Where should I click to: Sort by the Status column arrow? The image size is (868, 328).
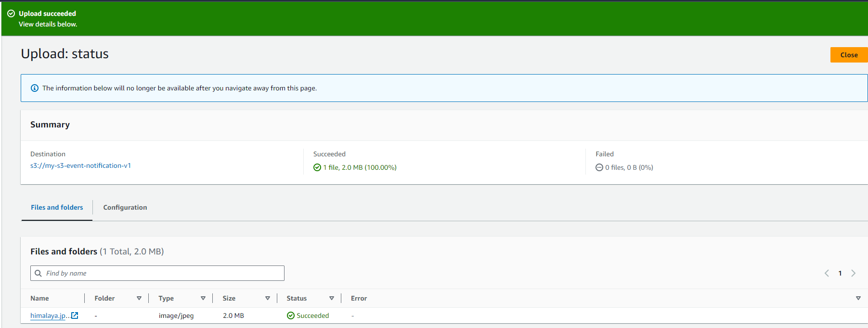pyautogui.click(x=332, y=298)
